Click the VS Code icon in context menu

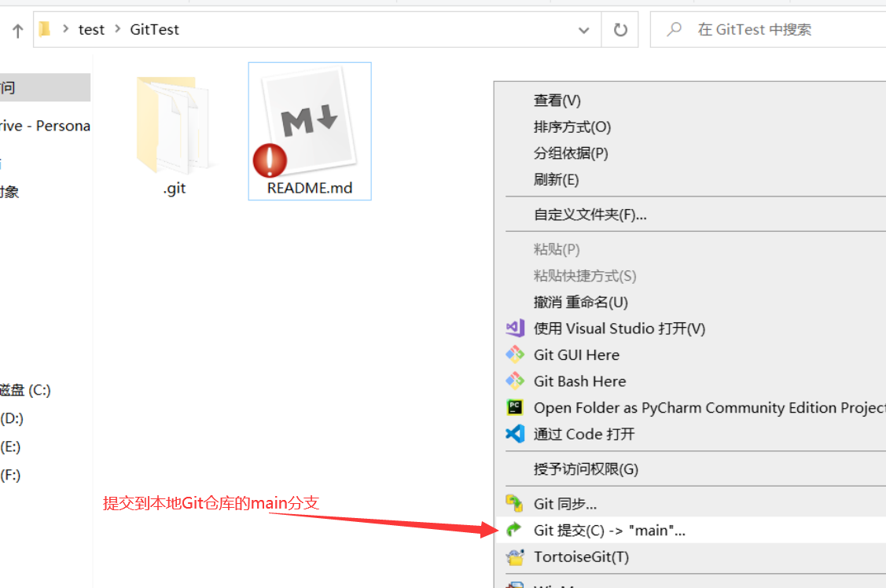[515, 434]
